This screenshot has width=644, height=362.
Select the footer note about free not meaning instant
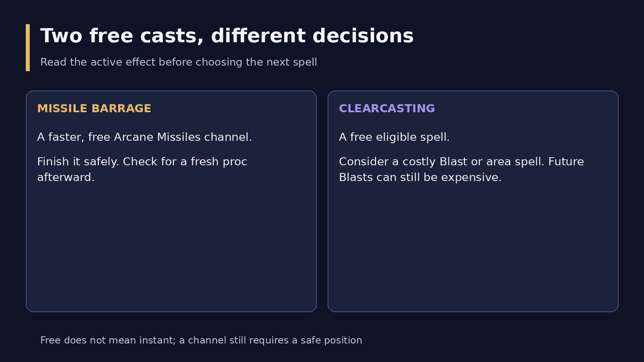point(201,341)
